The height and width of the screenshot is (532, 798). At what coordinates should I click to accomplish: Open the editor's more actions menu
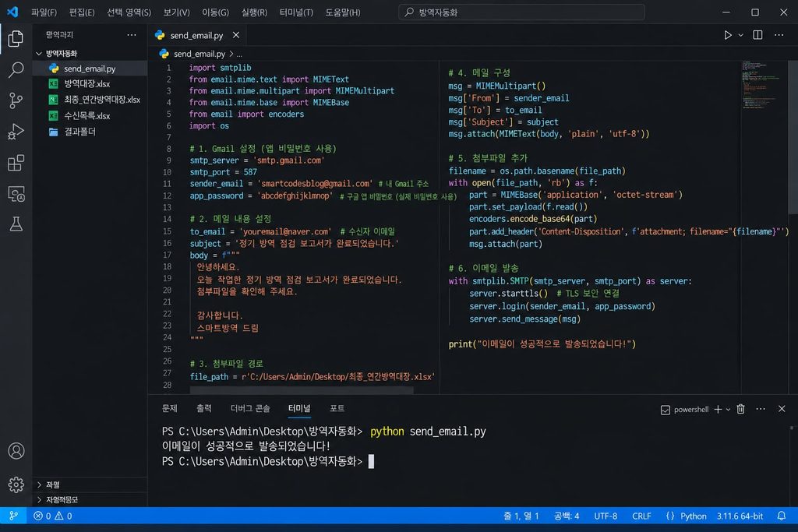(779, 35)
